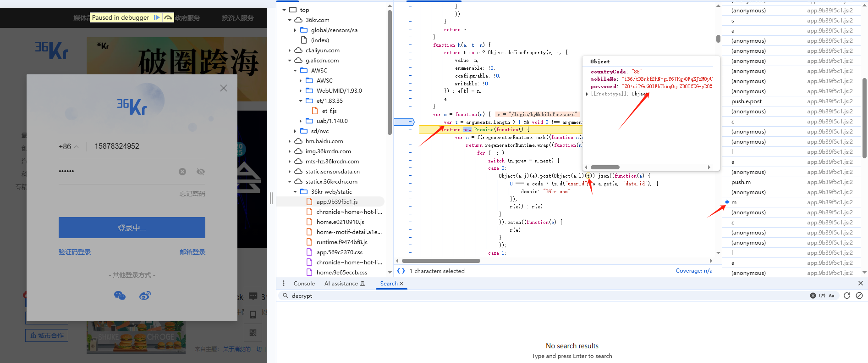Switch to the AI assistance tab
This screenshot has width=868, height=363.
(344, 284)
